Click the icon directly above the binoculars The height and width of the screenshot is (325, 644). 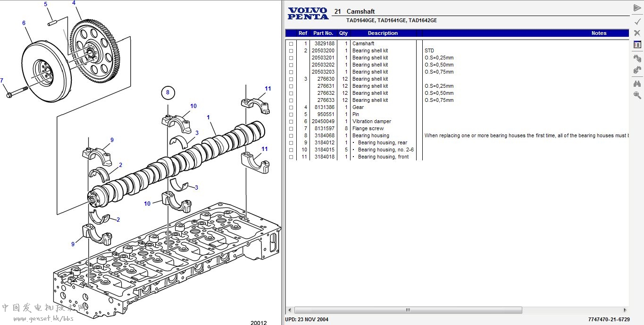click(637, 70)
